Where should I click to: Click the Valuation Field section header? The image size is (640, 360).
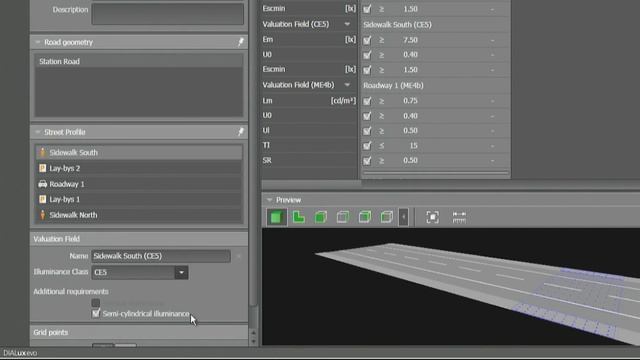(x=139, y=239)
